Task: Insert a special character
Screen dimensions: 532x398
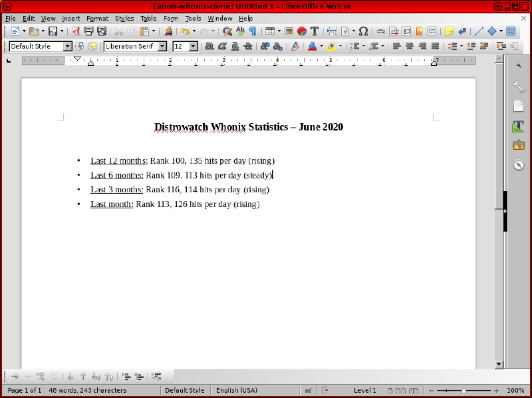Action: (363, 31)
